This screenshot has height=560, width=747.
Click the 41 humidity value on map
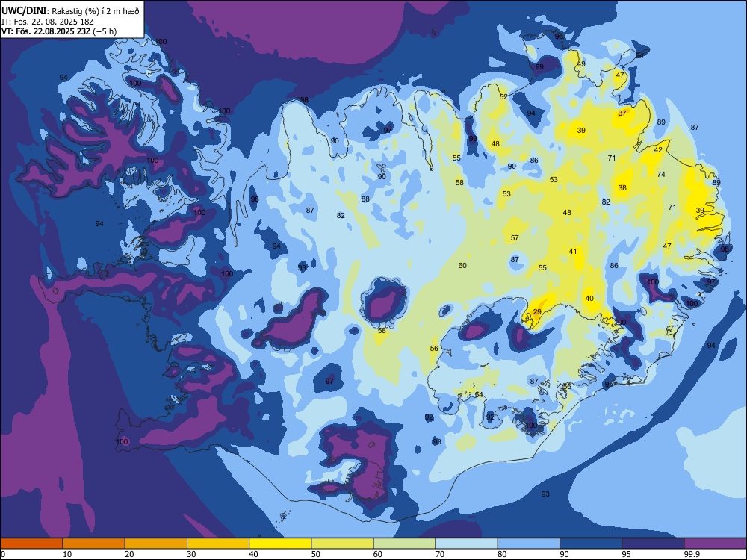point(573,252)
